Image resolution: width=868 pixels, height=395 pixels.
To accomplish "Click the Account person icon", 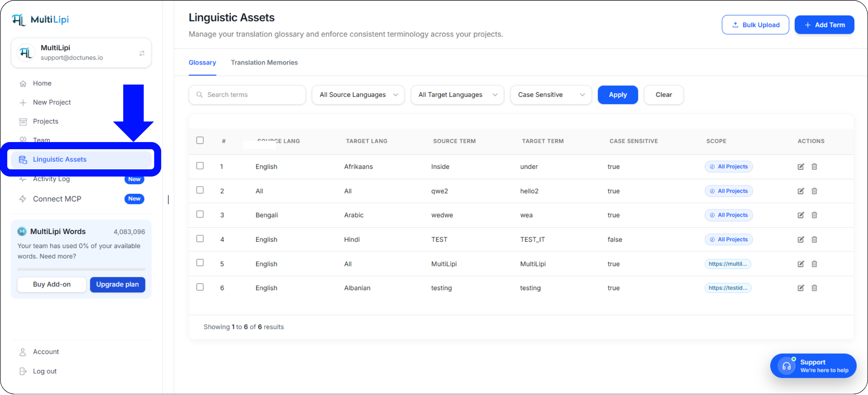I will (23, 352).
